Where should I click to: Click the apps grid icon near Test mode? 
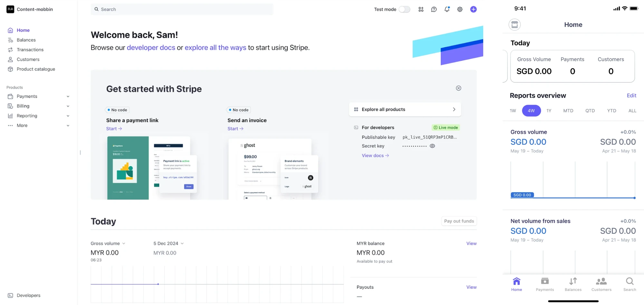421,9
